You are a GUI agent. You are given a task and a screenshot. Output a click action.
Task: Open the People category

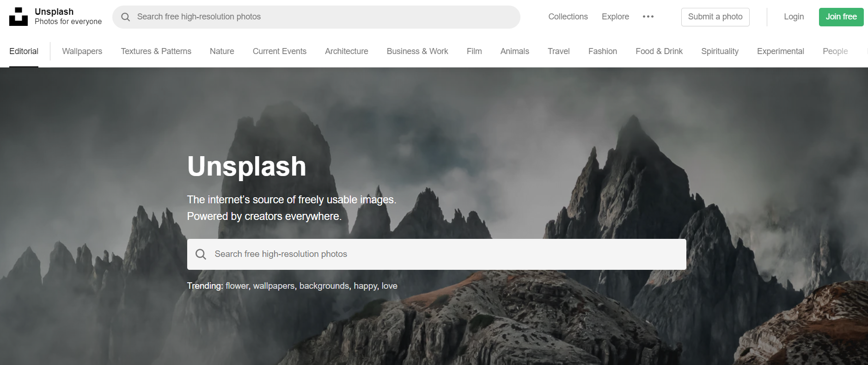click(835, 51)
